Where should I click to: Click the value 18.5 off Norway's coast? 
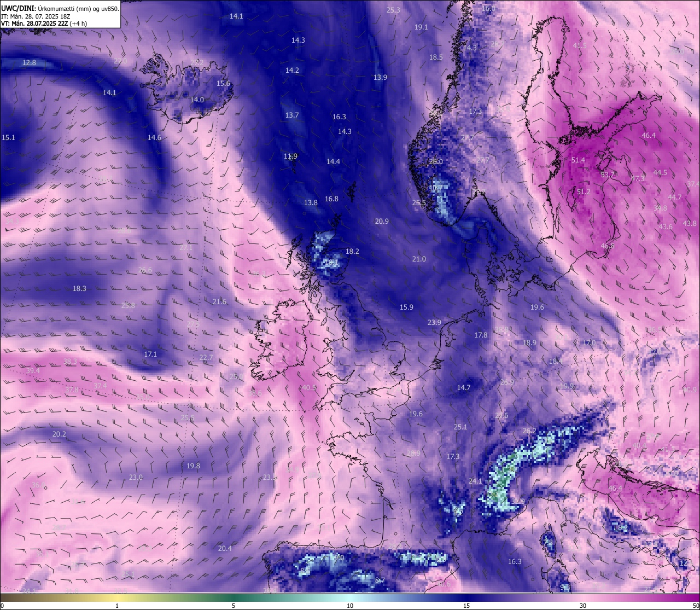[x=436, y=57]
